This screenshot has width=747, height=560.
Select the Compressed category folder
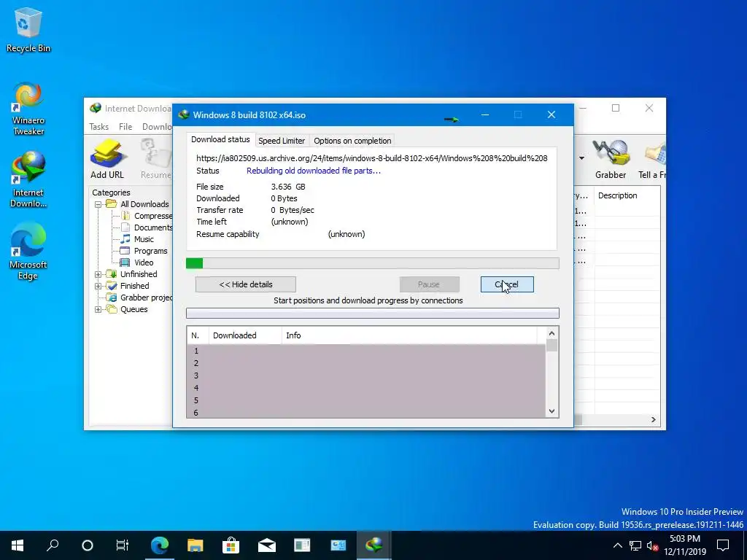(x=147, y=216)
